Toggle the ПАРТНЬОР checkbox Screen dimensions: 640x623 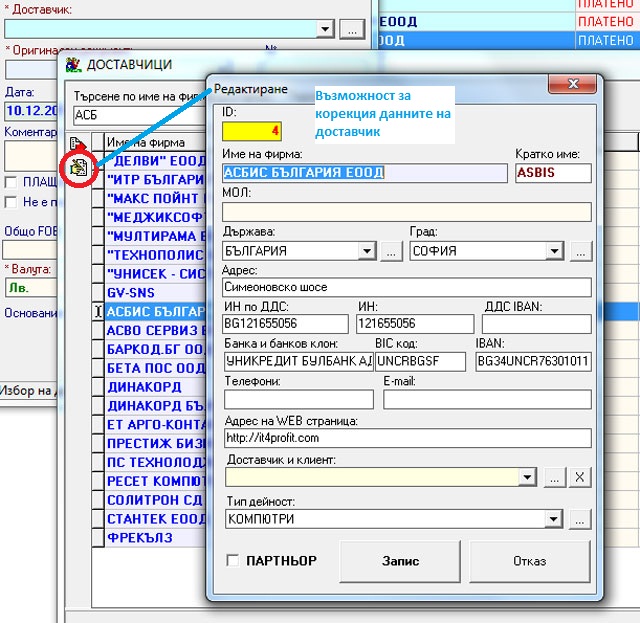[x=233, y=560]
